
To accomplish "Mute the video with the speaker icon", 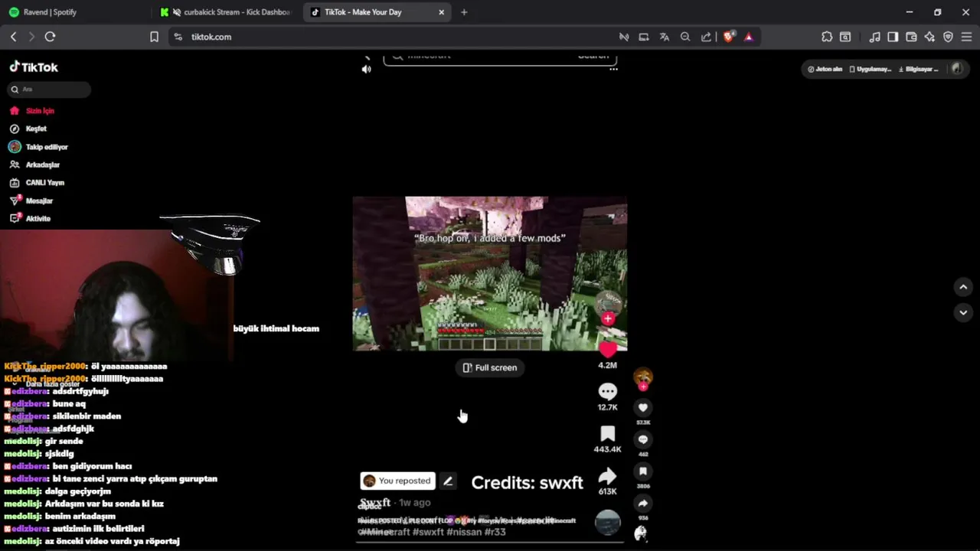I will [366, 69].
